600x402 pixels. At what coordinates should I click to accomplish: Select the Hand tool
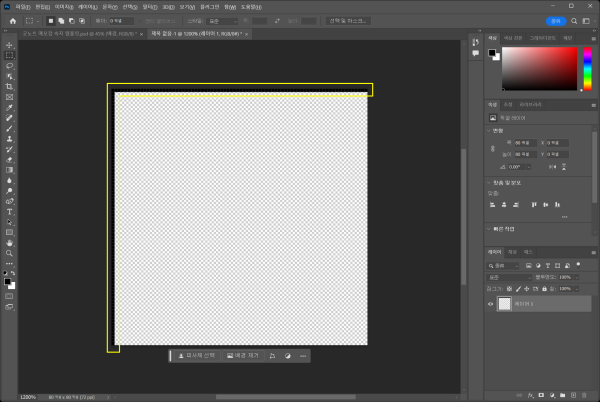click(x=9, y=243)
